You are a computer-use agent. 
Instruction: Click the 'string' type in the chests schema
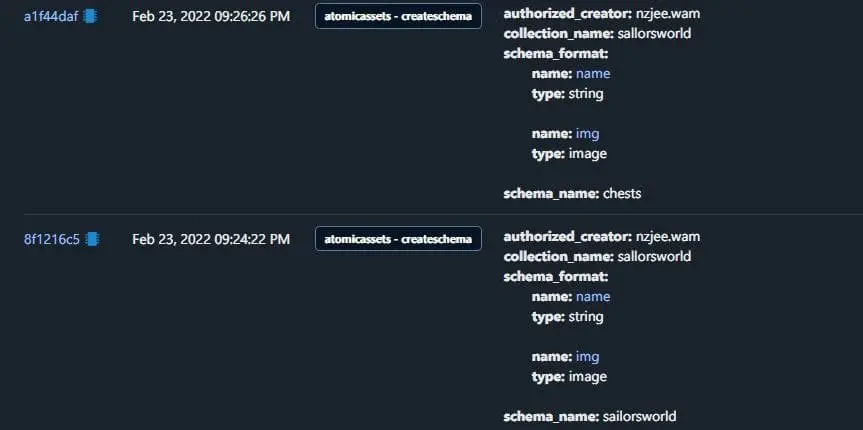586,94
